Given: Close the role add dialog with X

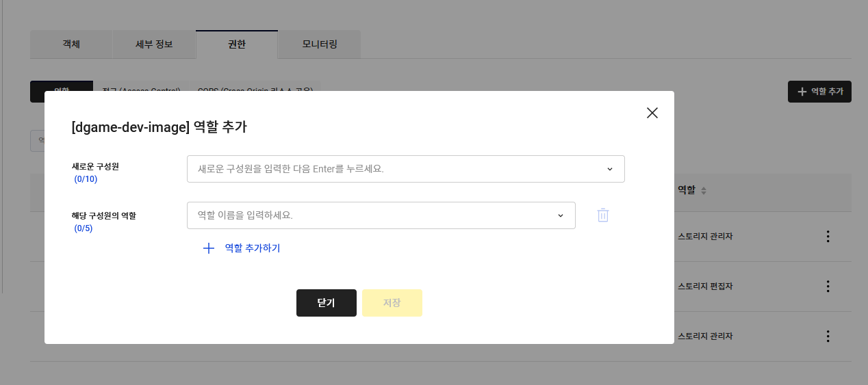Looking at the screenshot, I should [x=652, y=113].
